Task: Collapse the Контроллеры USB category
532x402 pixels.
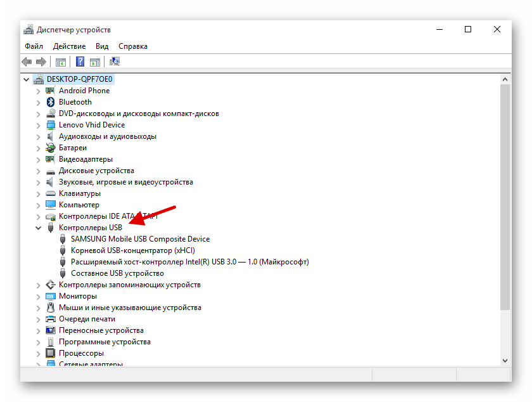Action: click(x=39, y=228)
